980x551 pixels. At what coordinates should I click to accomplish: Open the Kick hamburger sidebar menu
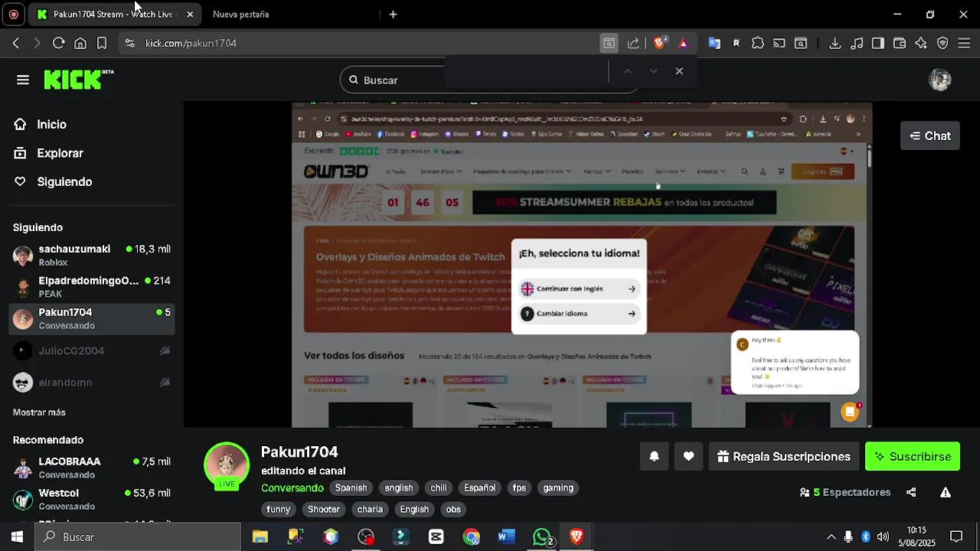click(23, 80)
